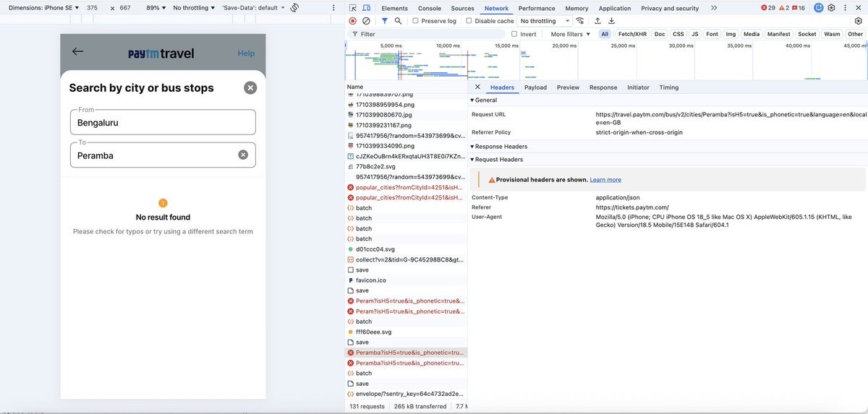Open the Timing tab
The image size is (868, 414).
click(x=669, y=87)
